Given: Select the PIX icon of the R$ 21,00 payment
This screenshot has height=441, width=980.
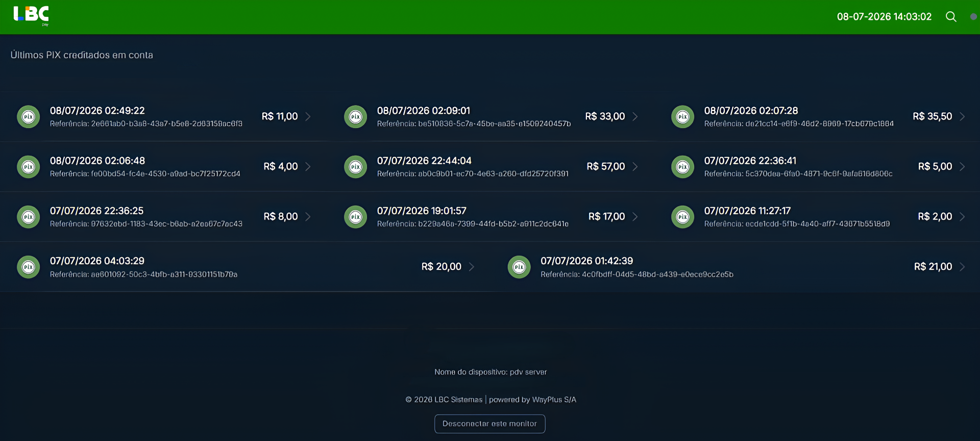Looking at the screenshot, I should point(519,267).
